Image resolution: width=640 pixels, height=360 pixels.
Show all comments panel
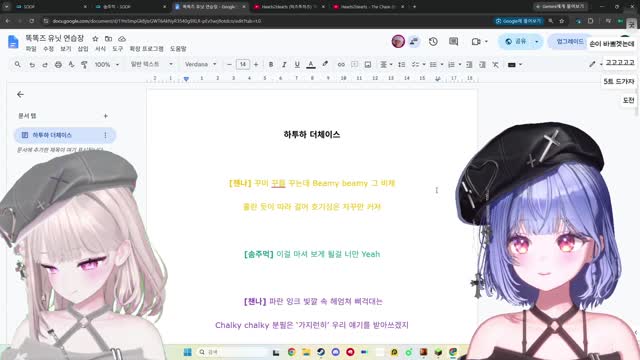pyautogui.click(x=453, y=41)
